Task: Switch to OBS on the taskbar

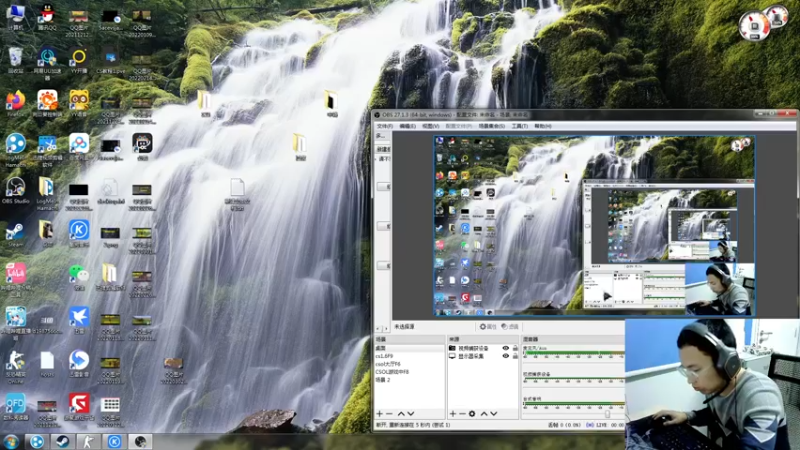Action: point(140,441)
